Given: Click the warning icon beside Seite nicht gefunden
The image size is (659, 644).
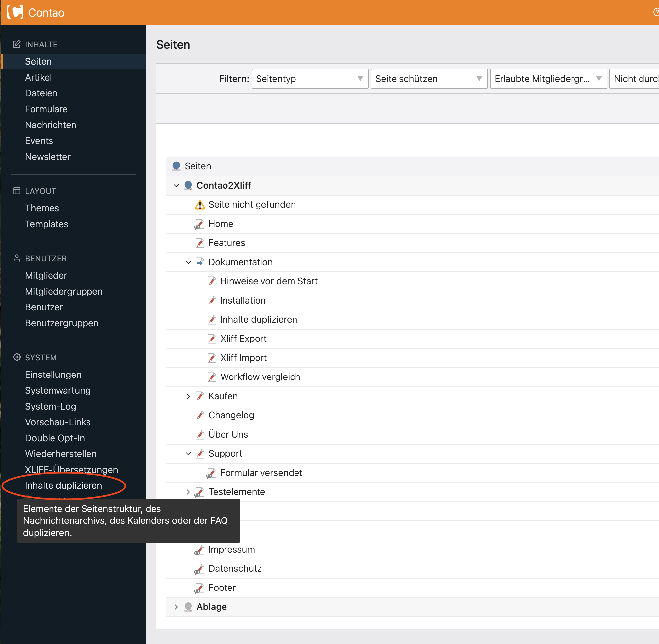Looking at the screenshot, I should pyautogui.click(x=200, y=205).
